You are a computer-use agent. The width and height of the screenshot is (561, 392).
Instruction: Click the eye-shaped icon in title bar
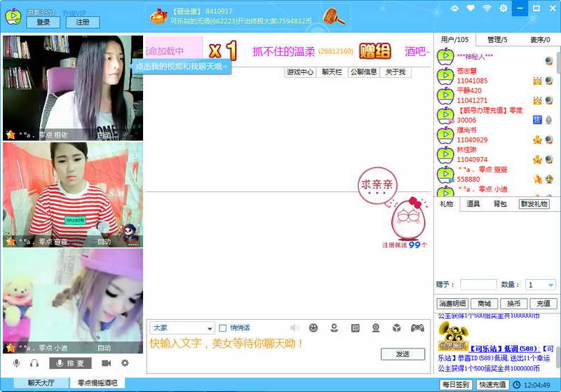click(x=454, y=8)
